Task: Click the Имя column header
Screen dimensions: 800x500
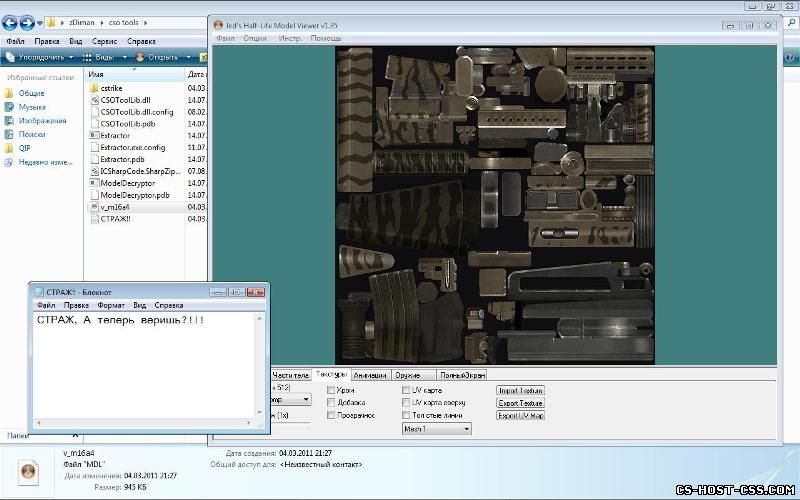Action: click(134, 74)
